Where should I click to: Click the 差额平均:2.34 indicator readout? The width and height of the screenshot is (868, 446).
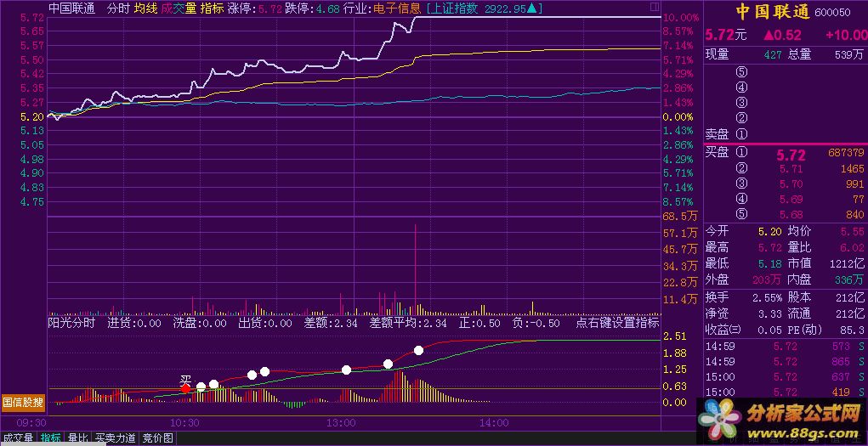pos(408,323)
